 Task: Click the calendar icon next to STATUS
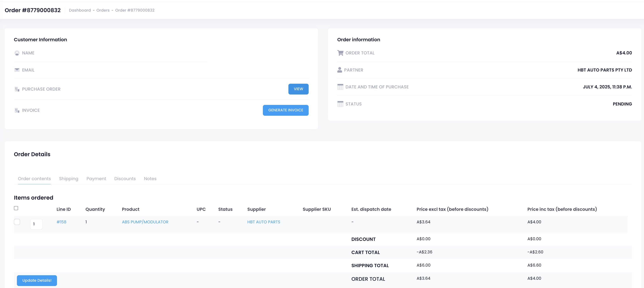(340, 104)
